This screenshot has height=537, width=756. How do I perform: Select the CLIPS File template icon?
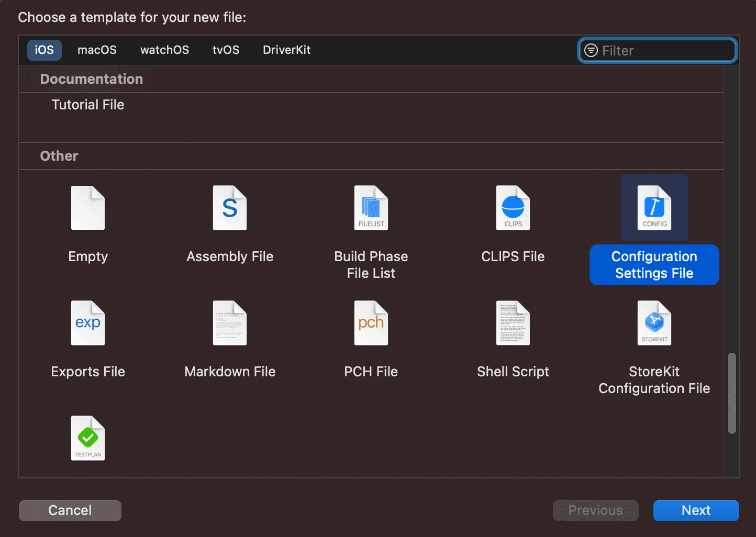513,208
